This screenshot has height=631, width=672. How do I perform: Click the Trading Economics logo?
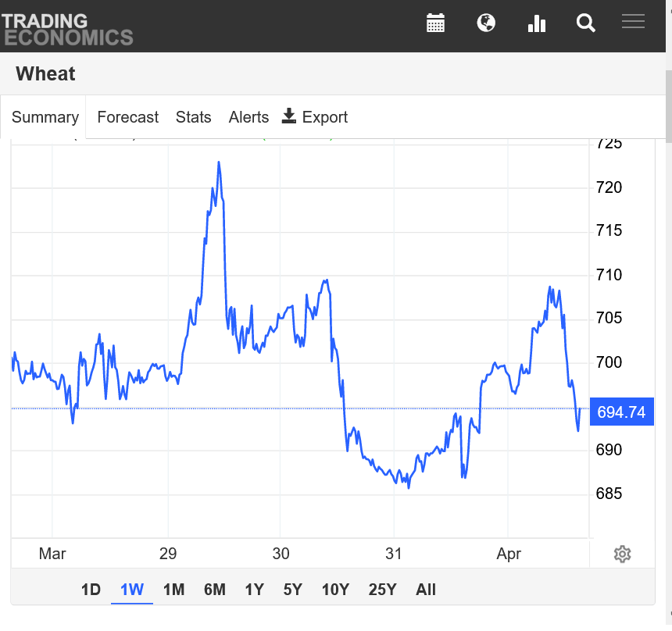67,28
